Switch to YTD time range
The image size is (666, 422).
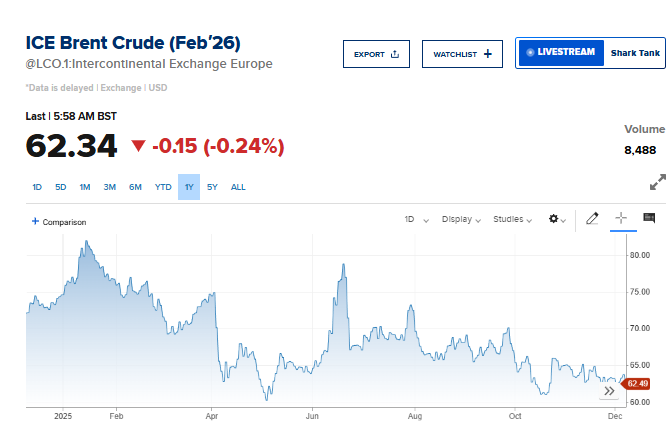tap(163, 187)
